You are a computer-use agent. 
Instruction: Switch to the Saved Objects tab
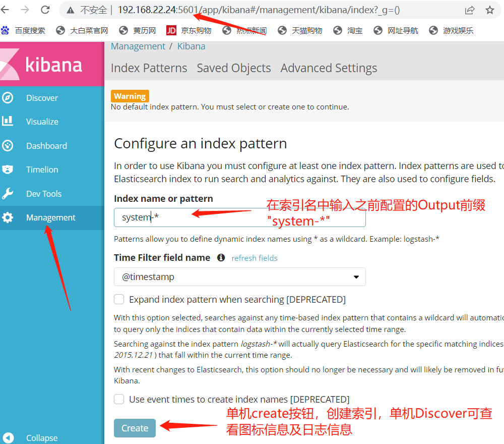point(234,68)
